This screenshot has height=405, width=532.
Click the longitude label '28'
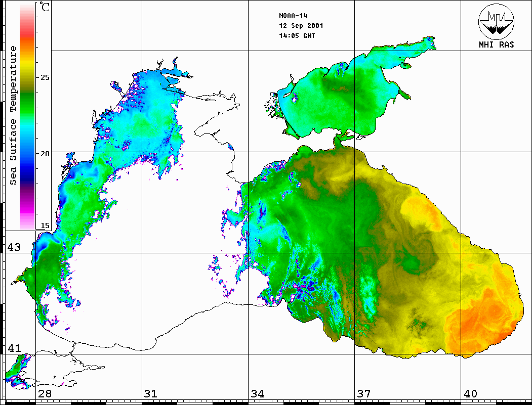(x=45, y=393)
